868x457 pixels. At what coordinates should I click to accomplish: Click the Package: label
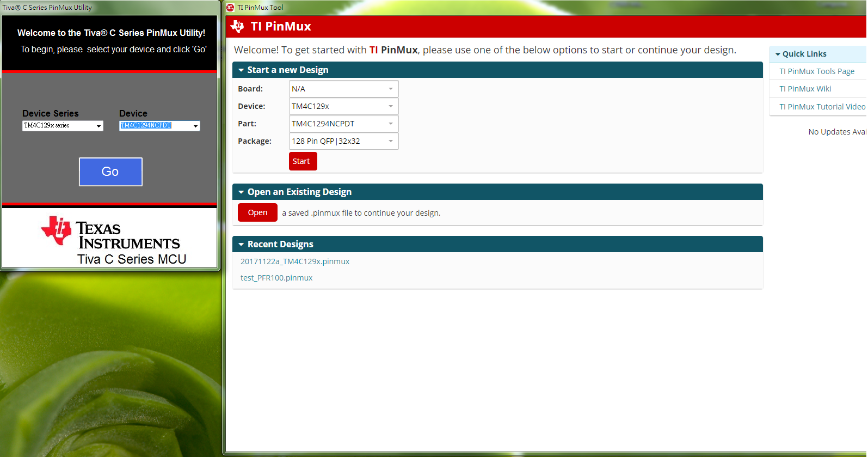pyautogui.click(x=255, y=141)
